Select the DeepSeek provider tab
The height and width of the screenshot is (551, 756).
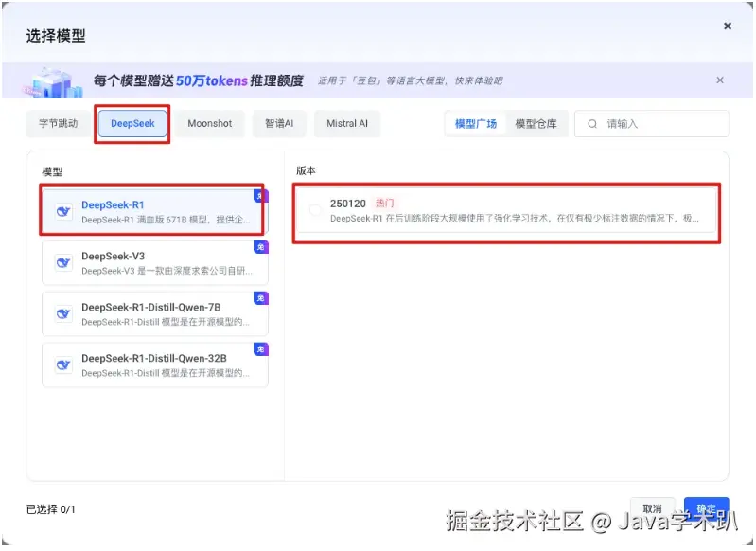click(132, 123)
